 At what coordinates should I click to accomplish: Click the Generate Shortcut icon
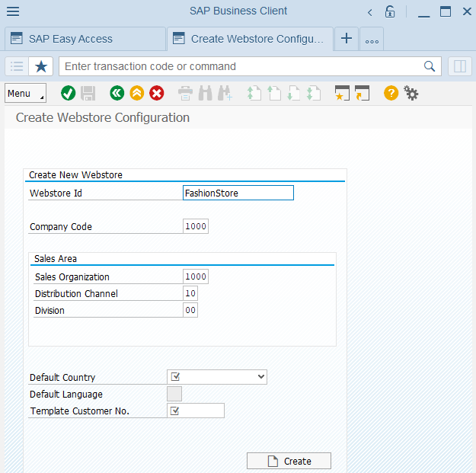[x=363, y=93]
